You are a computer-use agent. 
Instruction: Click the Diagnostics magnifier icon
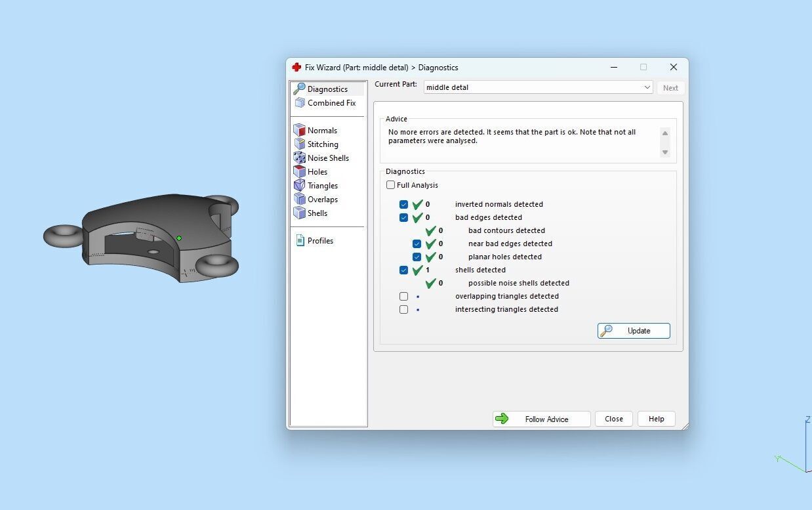[x=299, y=89]
